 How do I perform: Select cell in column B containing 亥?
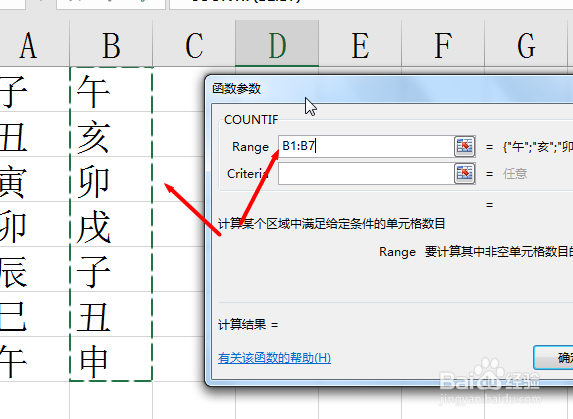tap(111, 134)
